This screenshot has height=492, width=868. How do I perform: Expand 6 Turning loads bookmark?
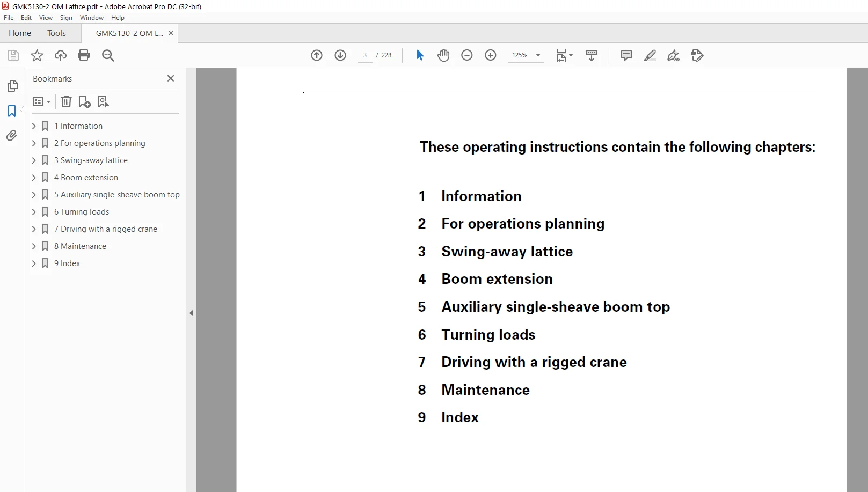[x=34, y=212]
